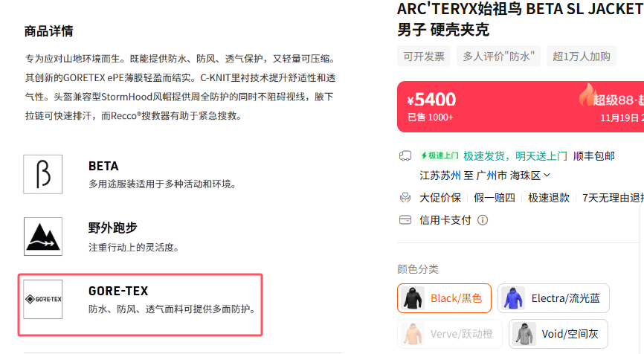
Task: Click the 超1万人加购 tag
Action: point(581,57)
